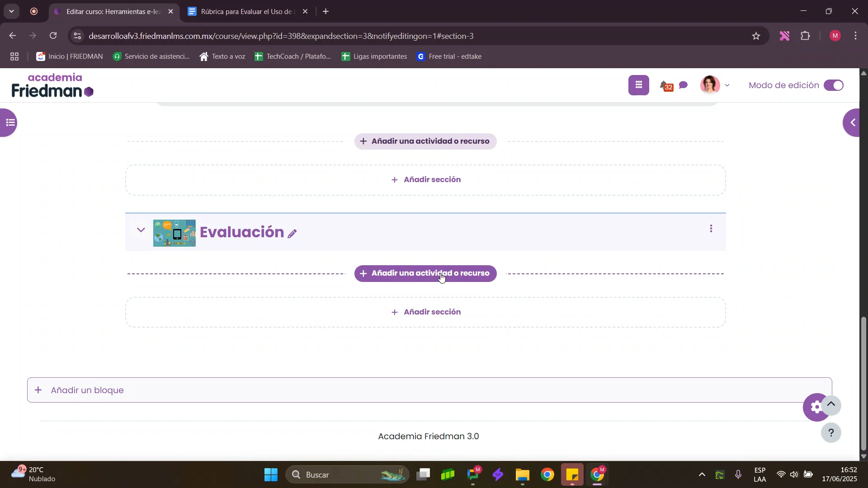Open the messages chat bubble icon

[x=683, y=85]
